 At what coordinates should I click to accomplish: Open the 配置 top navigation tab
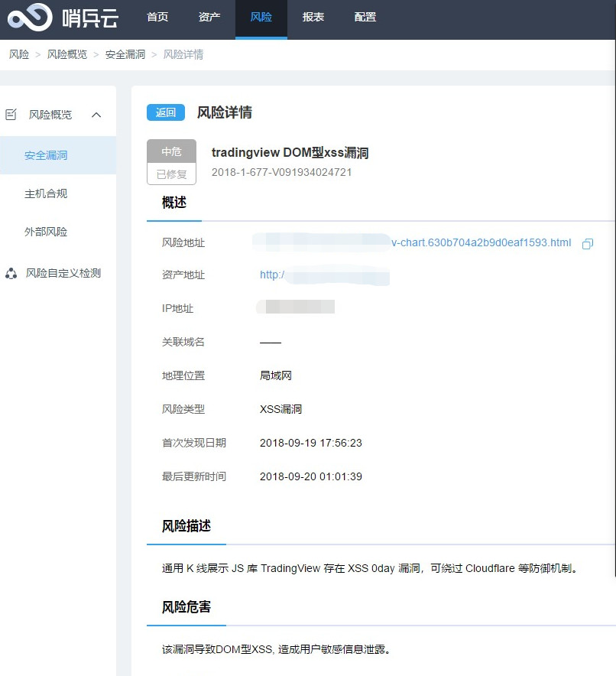365,18
